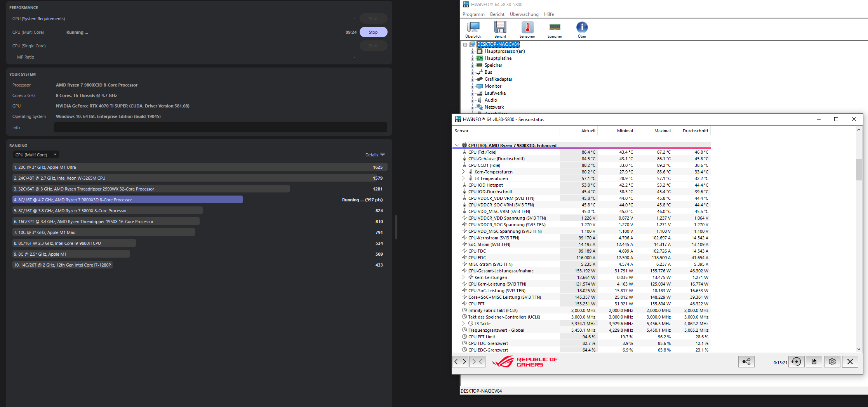Click Start for GPU (System Requirements)

(x=373, y=19)
